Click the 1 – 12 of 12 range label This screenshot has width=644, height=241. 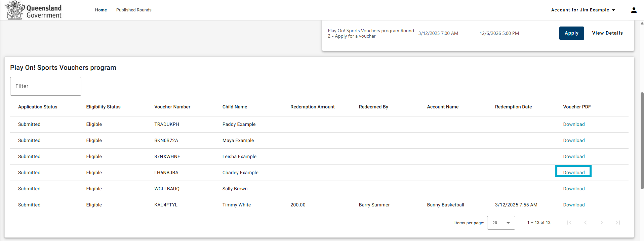(539, 223)
